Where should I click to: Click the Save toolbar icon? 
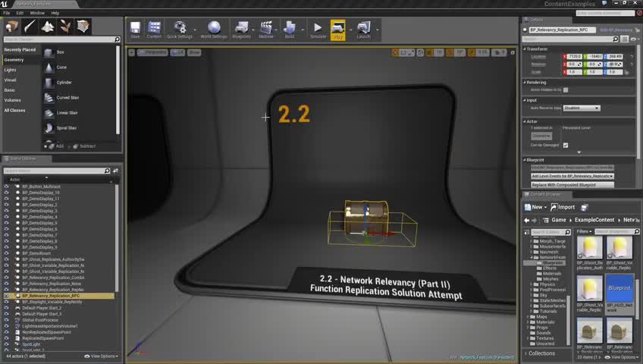coord(135,30)
